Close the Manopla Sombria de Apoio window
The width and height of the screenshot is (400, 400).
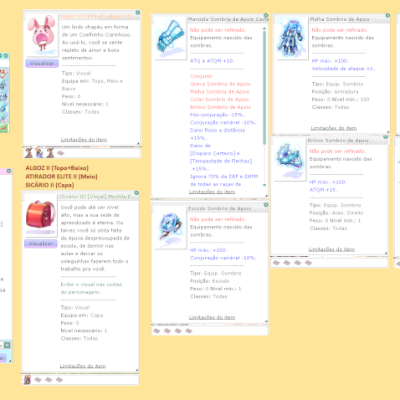coord(266,15)
